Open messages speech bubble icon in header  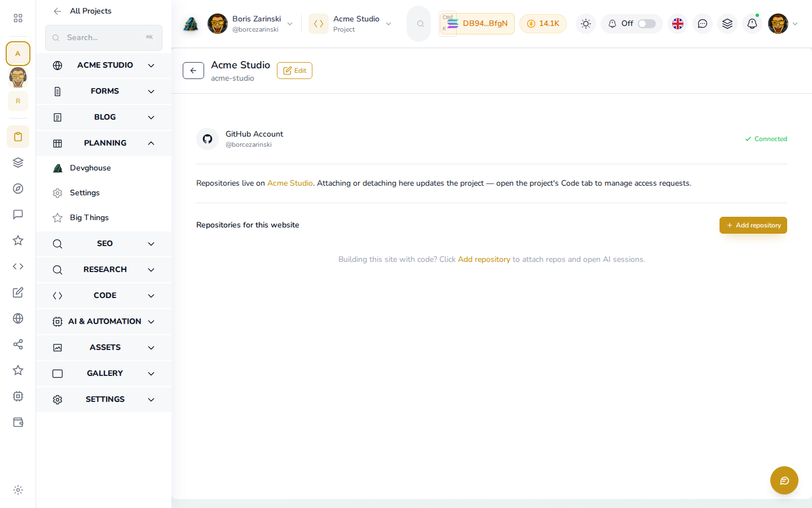(703, 24)
